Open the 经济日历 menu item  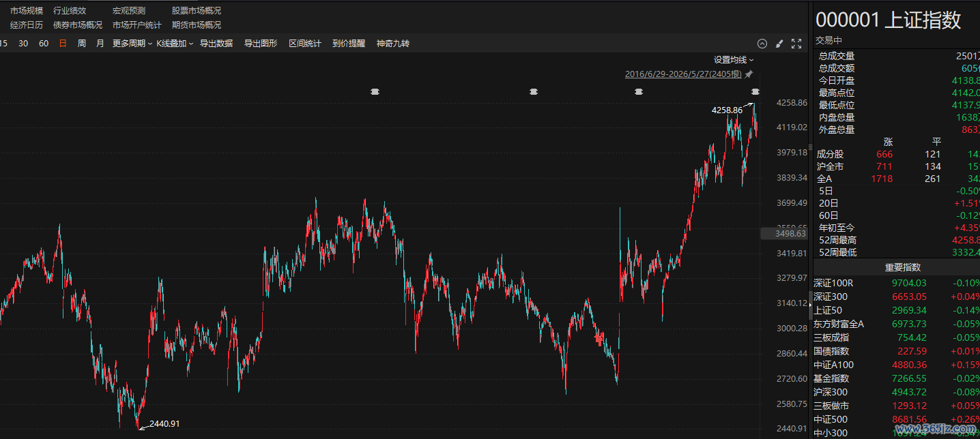click(27, 25)
